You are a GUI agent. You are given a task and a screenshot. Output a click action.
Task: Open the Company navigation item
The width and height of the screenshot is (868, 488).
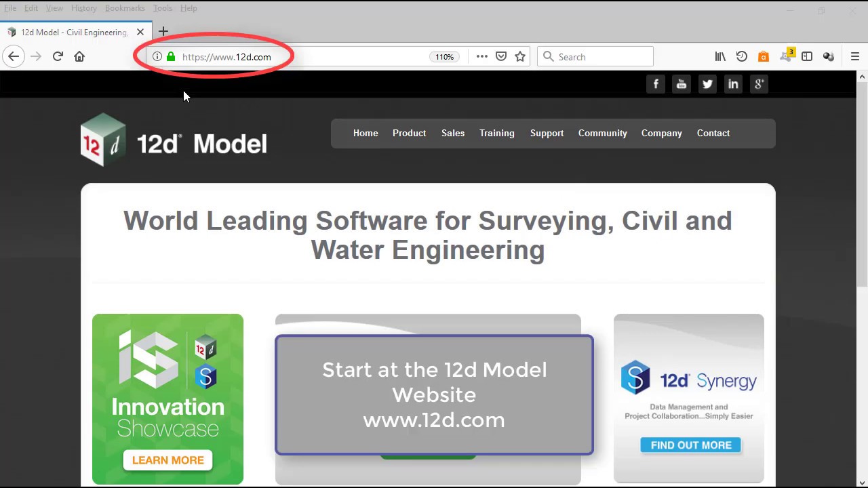click(x=662, y=134)
